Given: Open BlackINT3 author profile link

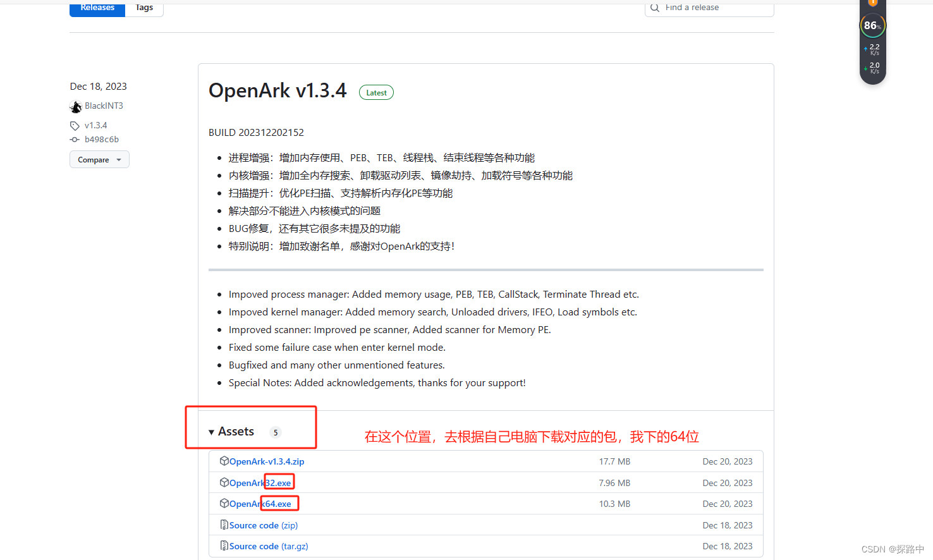Looking at the screenshot, I should click(x=104, y=106).
